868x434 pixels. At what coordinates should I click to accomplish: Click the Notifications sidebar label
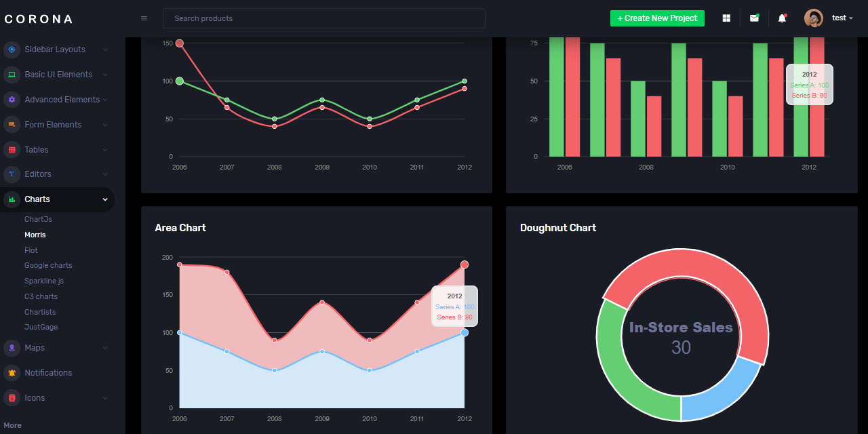(48, 373)
